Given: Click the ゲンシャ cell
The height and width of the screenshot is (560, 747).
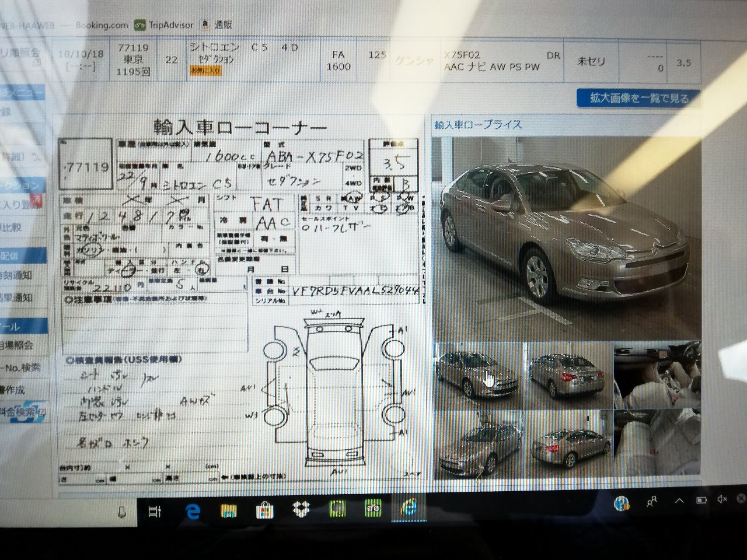Looking at the screenshot, I should tap(414, 61).
